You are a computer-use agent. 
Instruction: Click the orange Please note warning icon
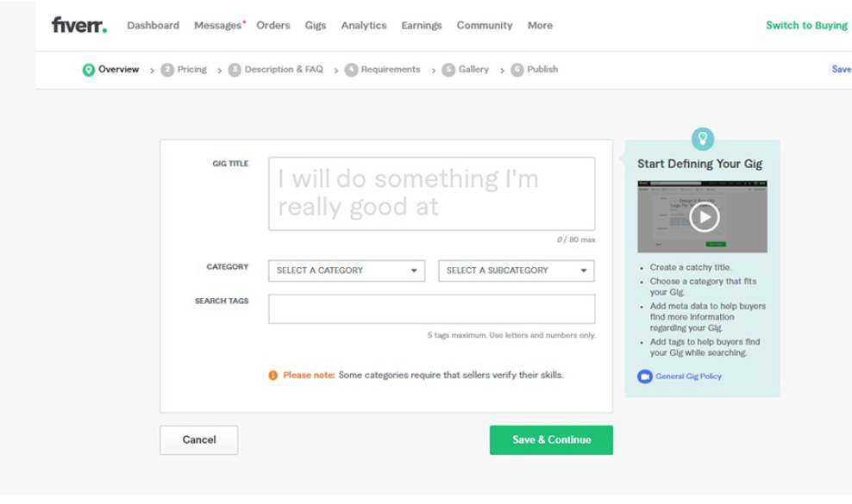273,376
